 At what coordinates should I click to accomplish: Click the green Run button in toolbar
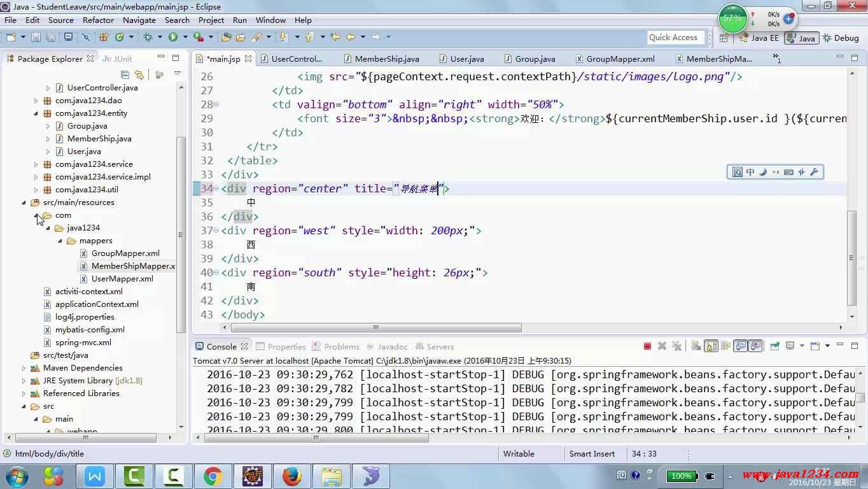pyautogui.click(x=173, y=38)
